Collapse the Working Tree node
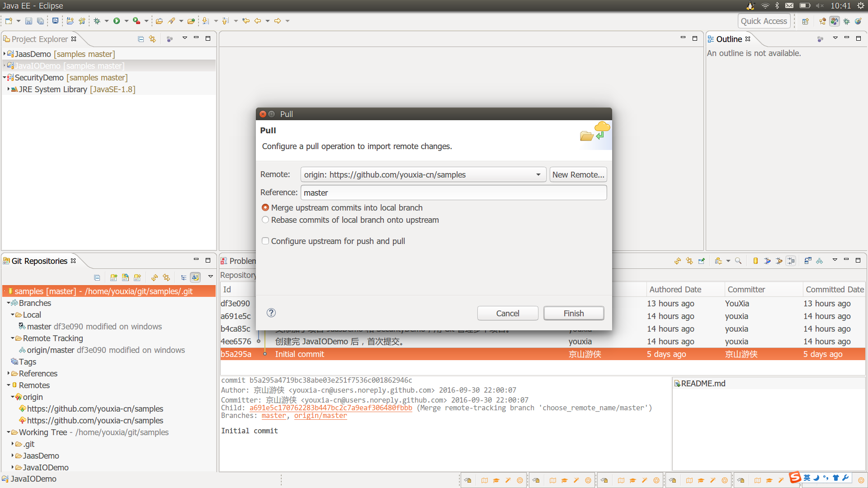Image resolution: width=868 pixels, height=488 pixels. (9, 432)
